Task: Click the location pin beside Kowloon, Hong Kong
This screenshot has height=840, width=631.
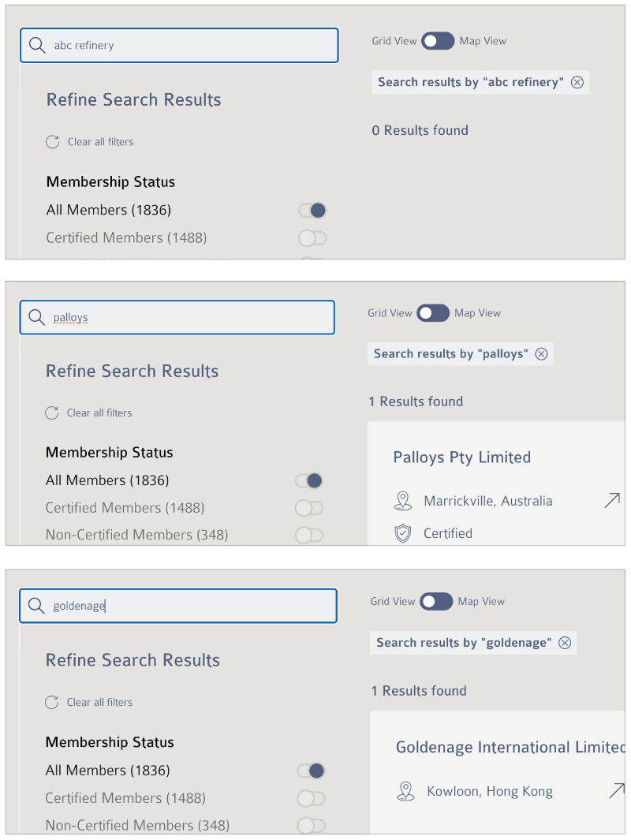Action: point(405,791)
